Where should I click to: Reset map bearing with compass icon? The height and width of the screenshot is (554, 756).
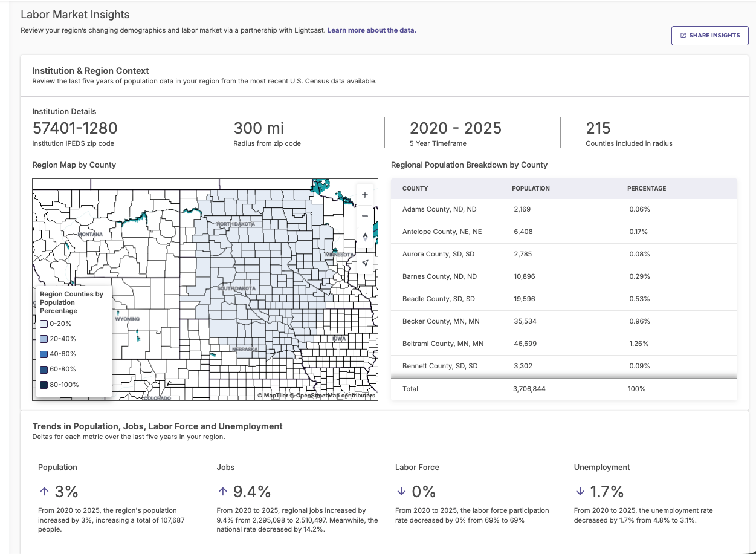click(365, 236)
